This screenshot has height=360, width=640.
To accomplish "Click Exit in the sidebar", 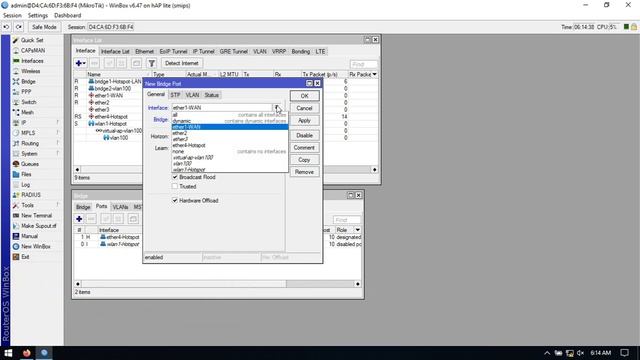I will click(x=25, y=257).
